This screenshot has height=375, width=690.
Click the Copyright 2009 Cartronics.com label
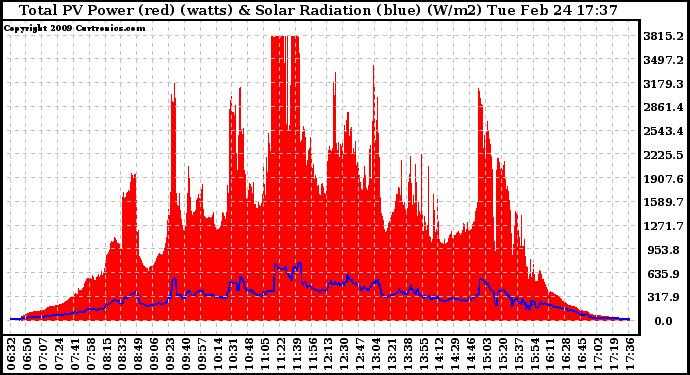(x=74, y=28)
